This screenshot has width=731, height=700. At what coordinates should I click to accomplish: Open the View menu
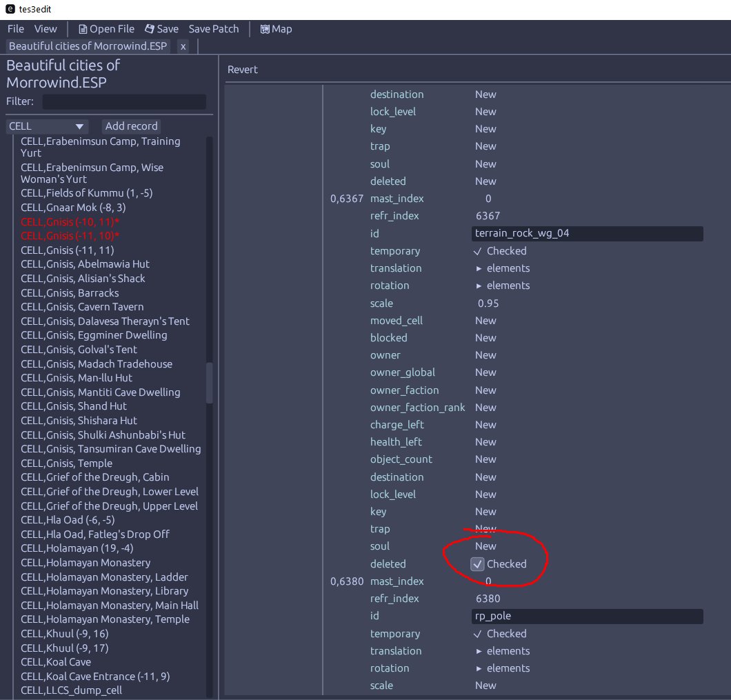[x=46, y=29]
